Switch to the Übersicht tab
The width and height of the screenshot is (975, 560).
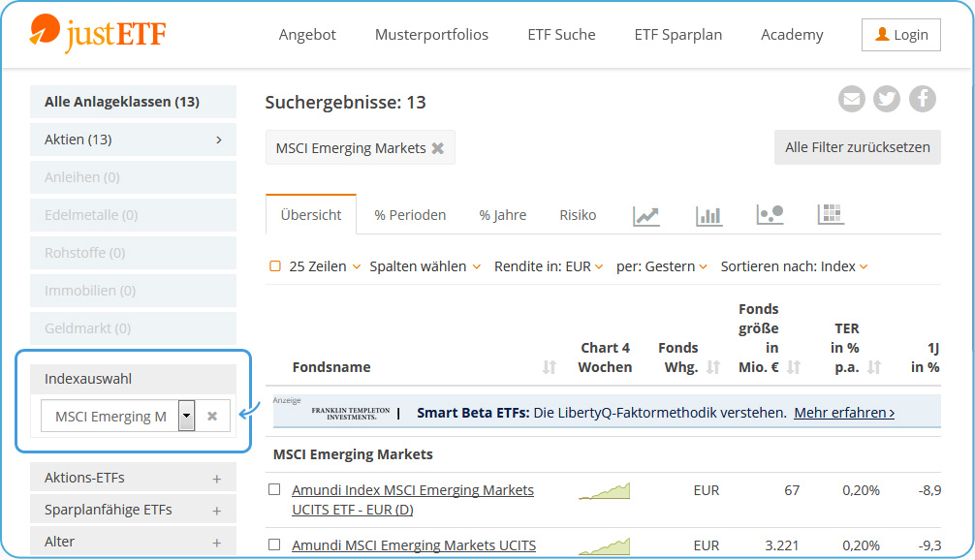[x=311, y=215]
